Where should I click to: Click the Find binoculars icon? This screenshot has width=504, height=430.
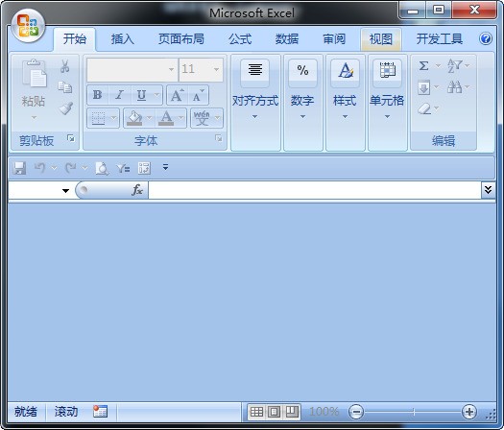454,87
